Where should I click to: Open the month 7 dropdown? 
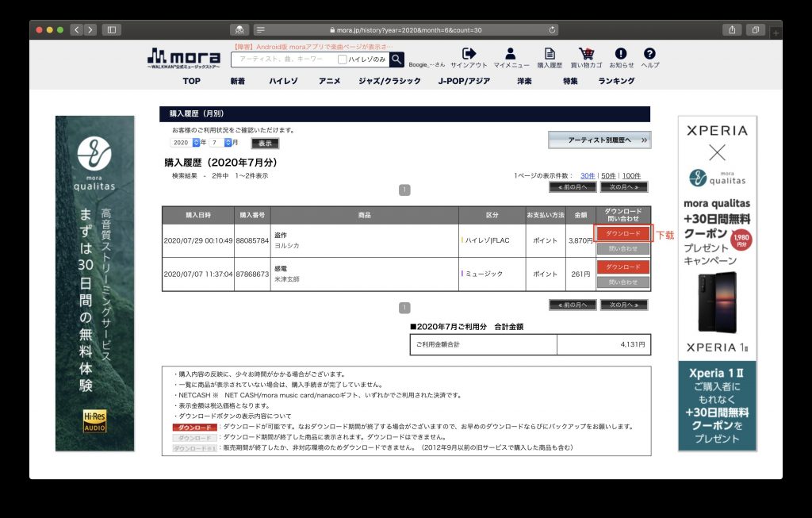tap(220, 143)
